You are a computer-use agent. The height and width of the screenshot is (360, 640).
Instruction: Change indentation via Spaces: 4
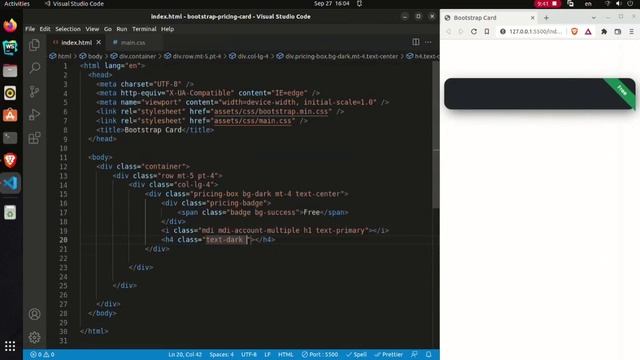(x=221, y=354)
